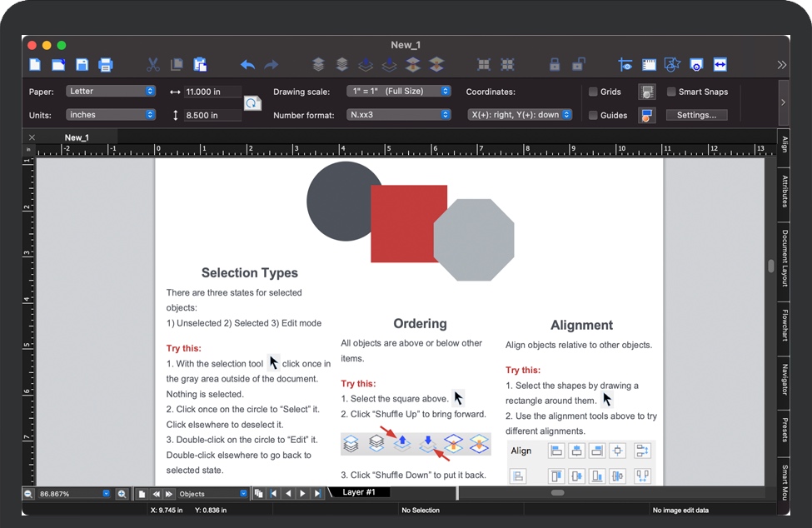Click the guides color swatch button
Image resolution: width=812 pixels, height=528 pixels.
(x=646, y=116)
